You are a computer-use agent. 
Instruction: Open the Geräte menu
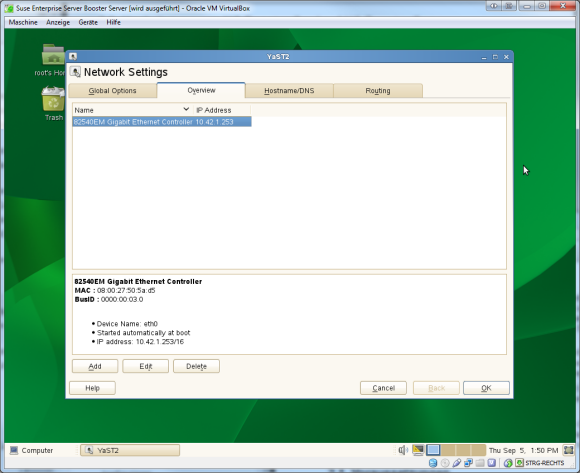pos(88,22)
